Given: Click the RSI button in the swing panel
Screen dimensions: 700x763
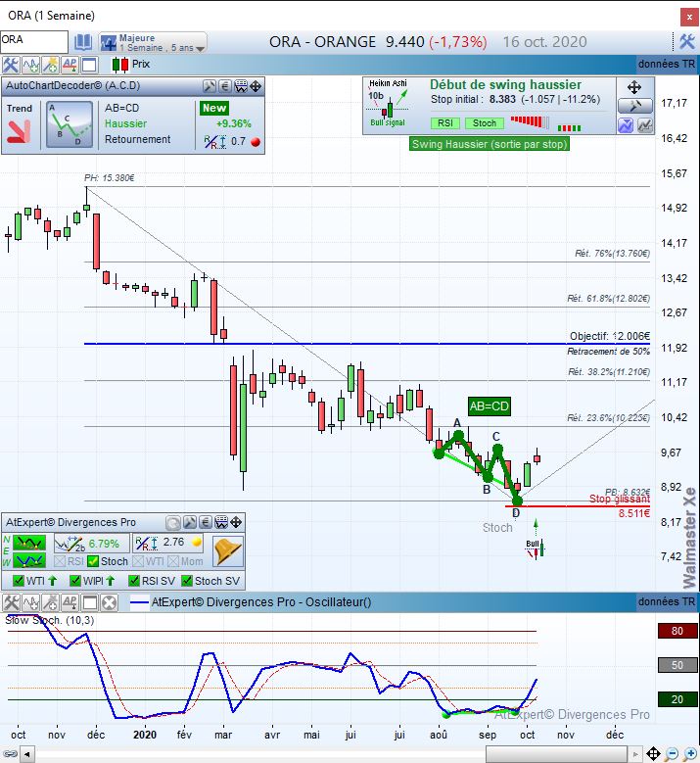Looking at the screenshot, I should (x=445, y=123).
